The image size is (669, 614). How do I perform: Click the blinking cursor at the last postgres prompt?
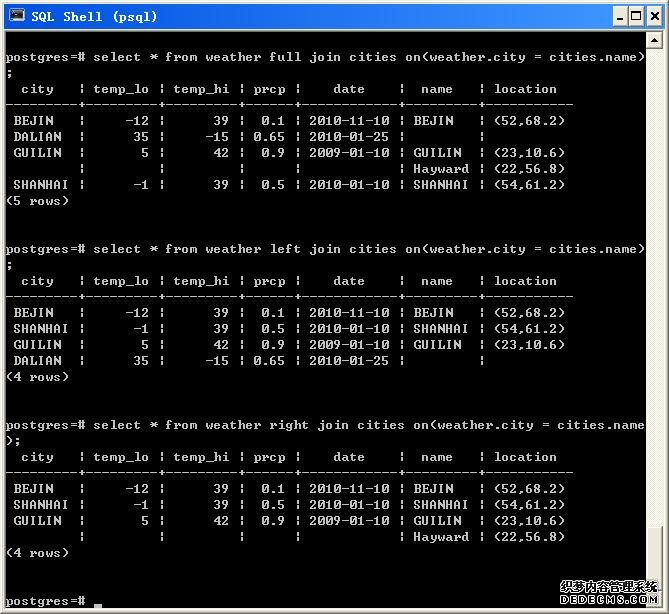(98, 604)
